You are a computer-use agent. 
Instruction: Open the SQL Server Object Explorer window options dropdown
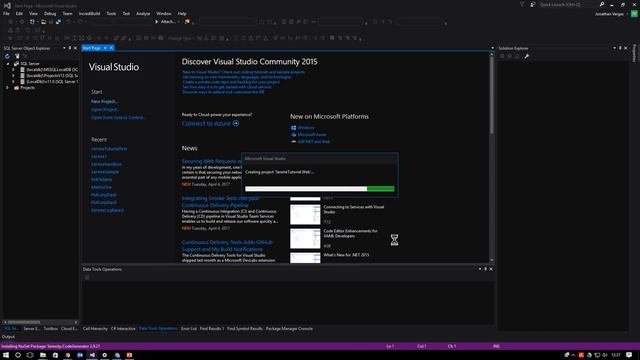tap(64, 48)
